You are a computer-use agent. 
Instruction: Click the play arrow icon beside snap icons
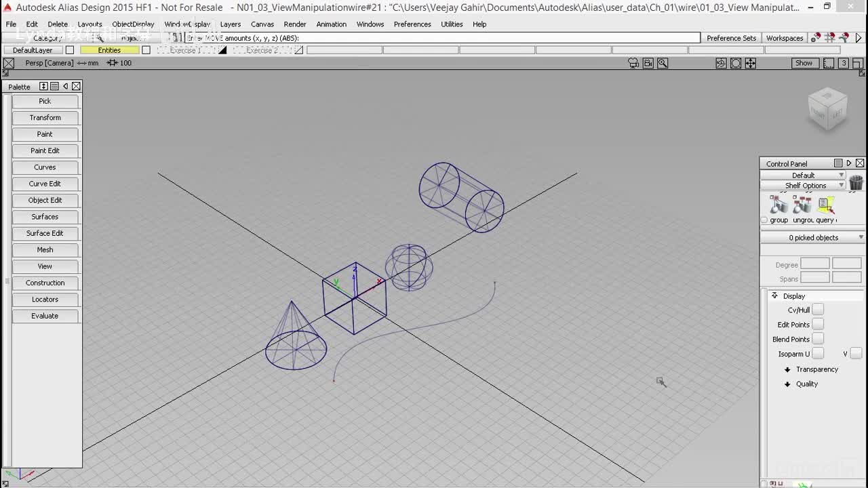[859, 38]
